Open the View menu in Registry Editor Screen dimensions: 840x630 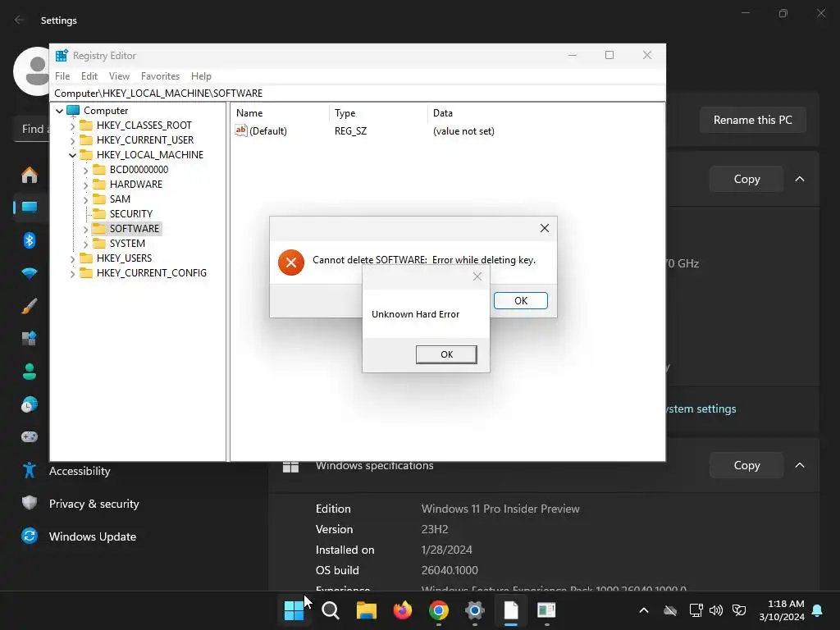(119, 76)
